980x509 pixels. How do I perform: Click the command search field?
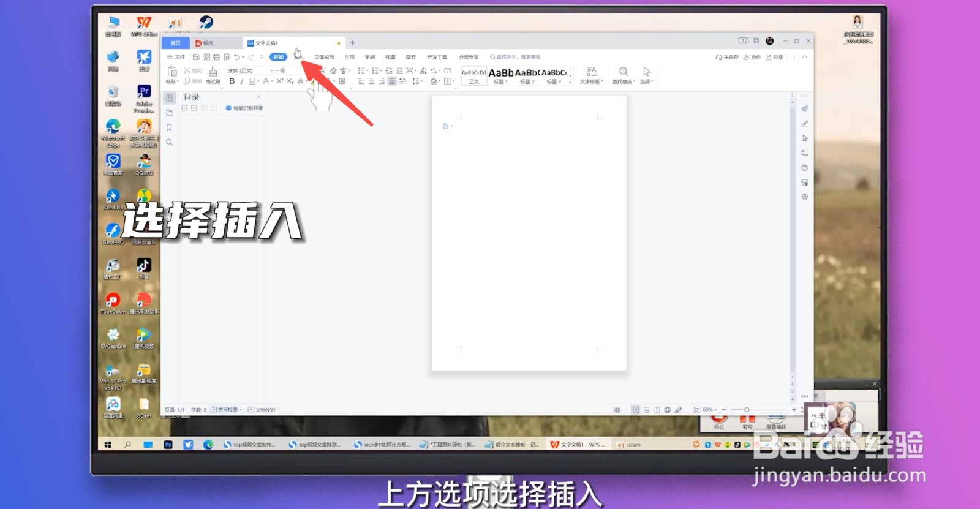[515, 57]
